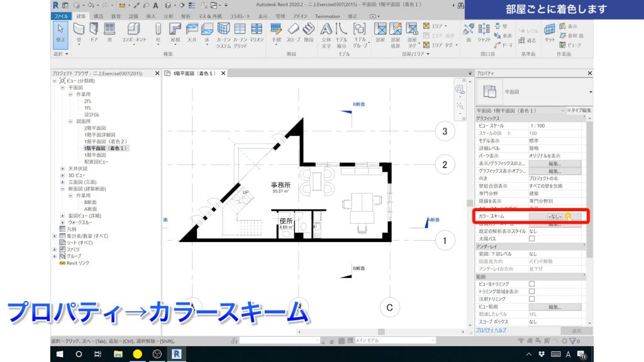This screenshot has width=644, height=362.
Task: Click the ビュー範囲 編集 button
Action: (555, 307)
